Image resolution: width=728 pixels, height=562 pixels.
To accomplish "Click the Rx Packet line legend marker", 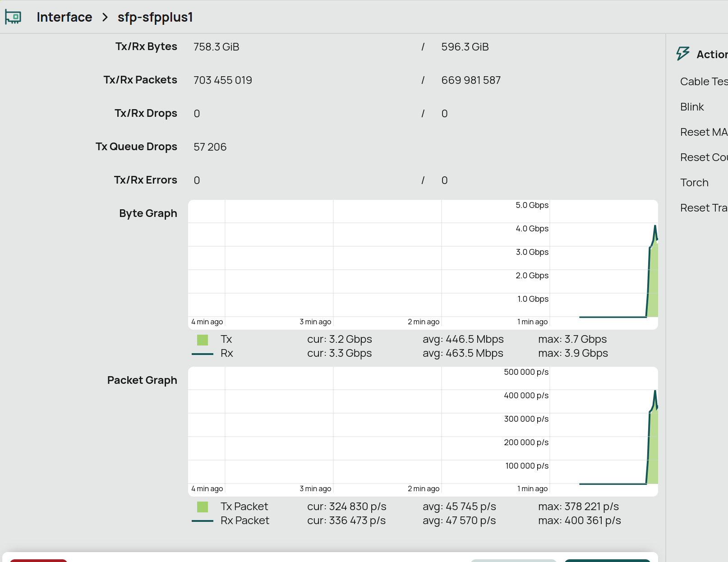I will 203,521.
